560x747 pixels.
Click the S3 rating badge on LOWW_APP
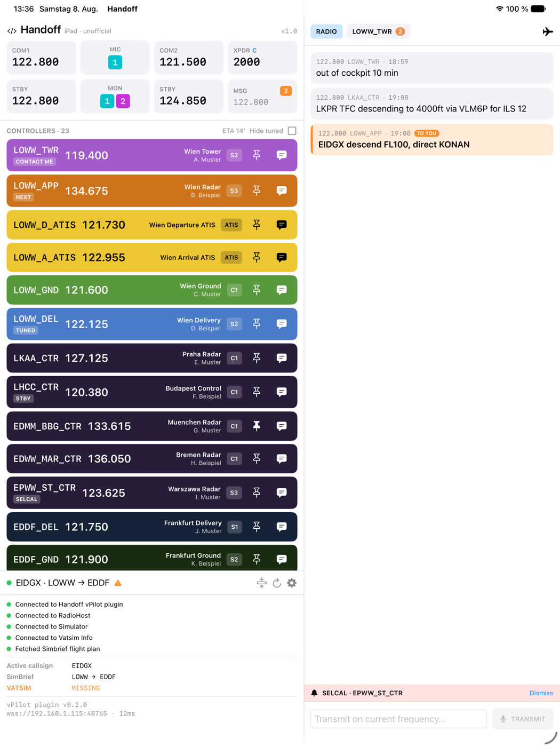coord(234,191)
